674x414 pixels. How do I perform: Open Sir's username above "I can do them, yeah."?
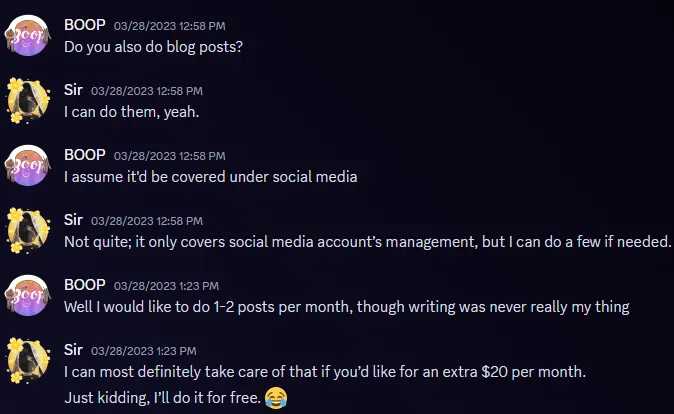click(x=73, y=90)
